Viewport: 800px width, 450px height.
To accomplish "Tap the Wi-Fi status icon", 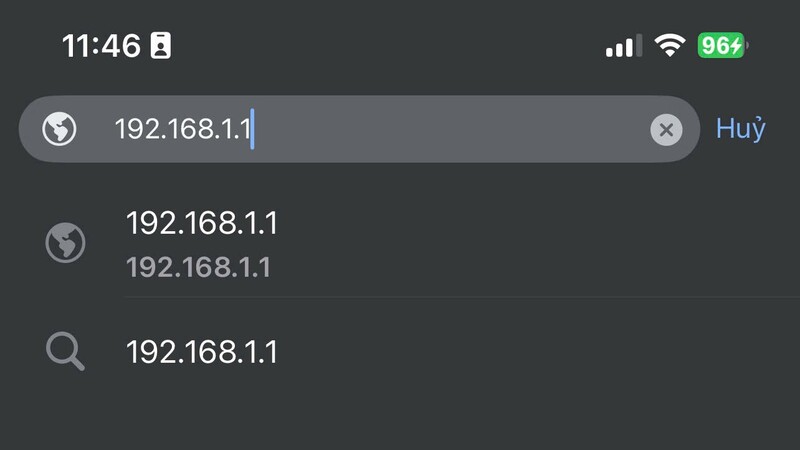I will pyautogui.click(x=670, y=45).
